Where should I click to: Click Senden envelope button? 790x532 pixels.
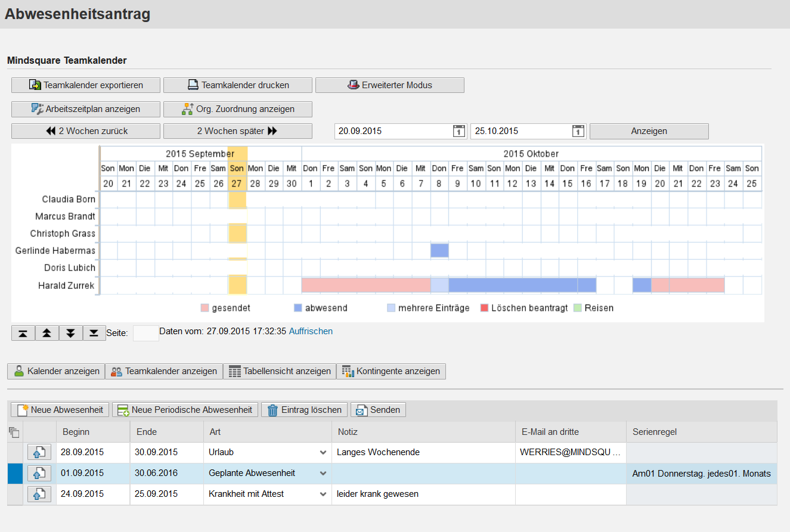pos(379,410)
